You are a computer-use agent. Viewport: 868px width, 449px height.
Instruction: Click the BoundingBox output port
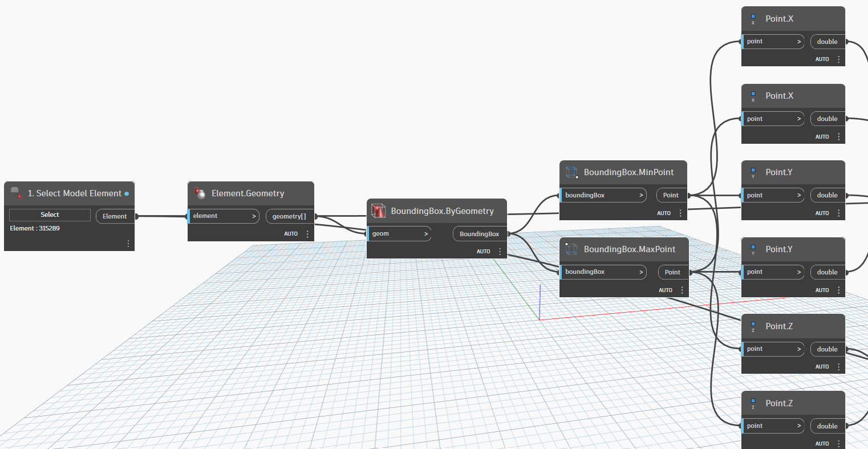click(x=479, y=234)
